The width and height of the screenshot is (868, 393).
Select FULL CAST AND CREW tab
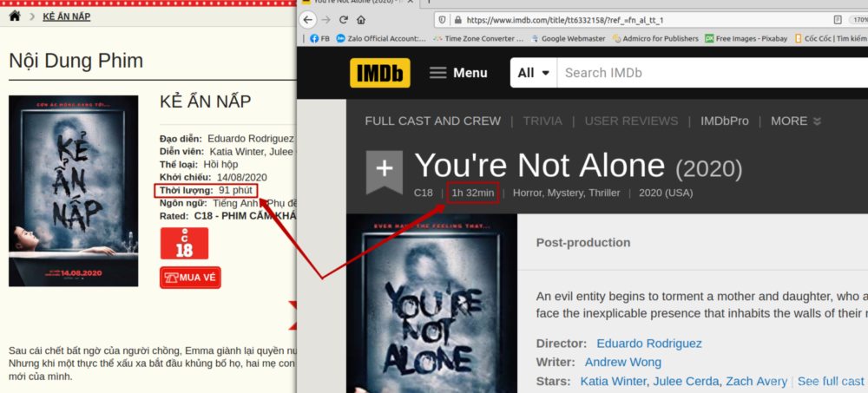pos(433,121)
